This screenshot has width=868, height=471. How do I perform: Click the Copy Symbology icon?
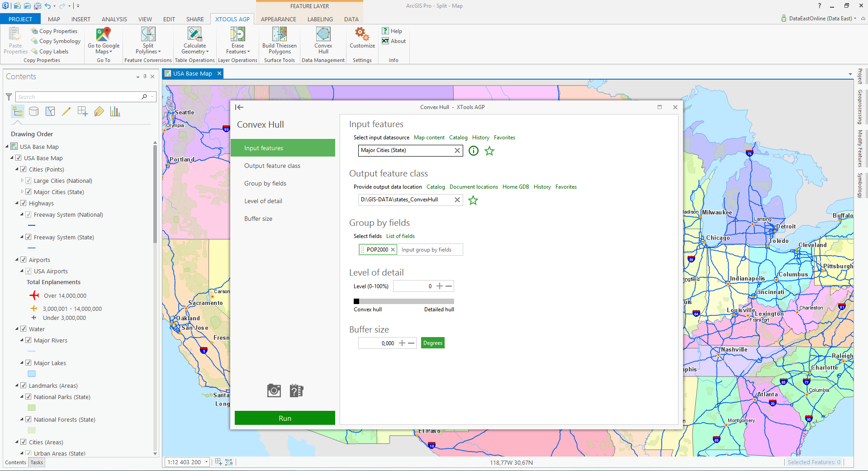coord(34,41)
